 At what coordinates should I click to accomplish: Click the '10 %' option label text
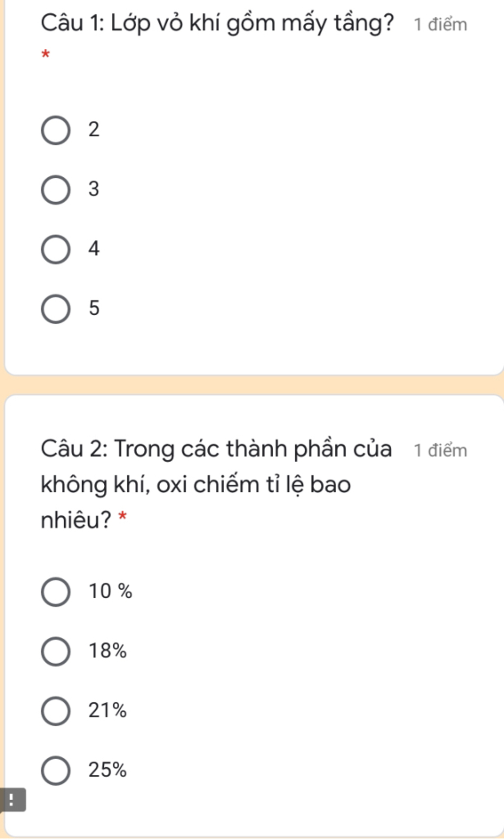click(x=110, y=591)
